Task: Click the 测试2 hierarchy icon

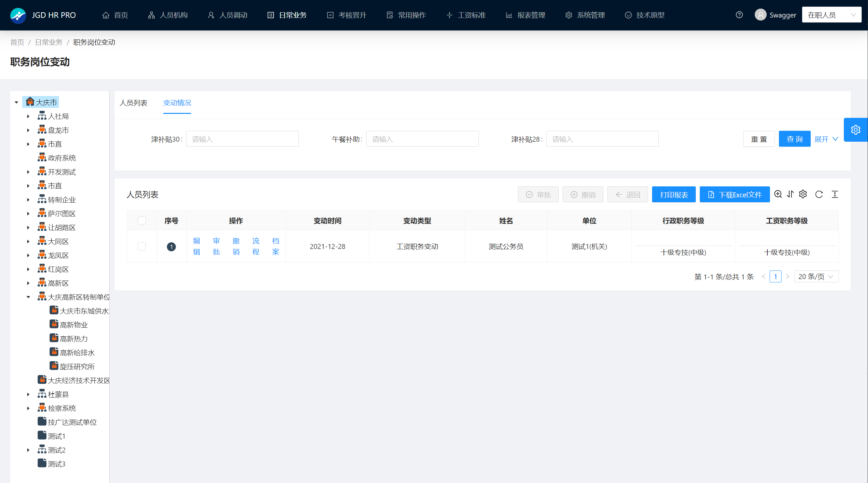Action: [42, 449]
